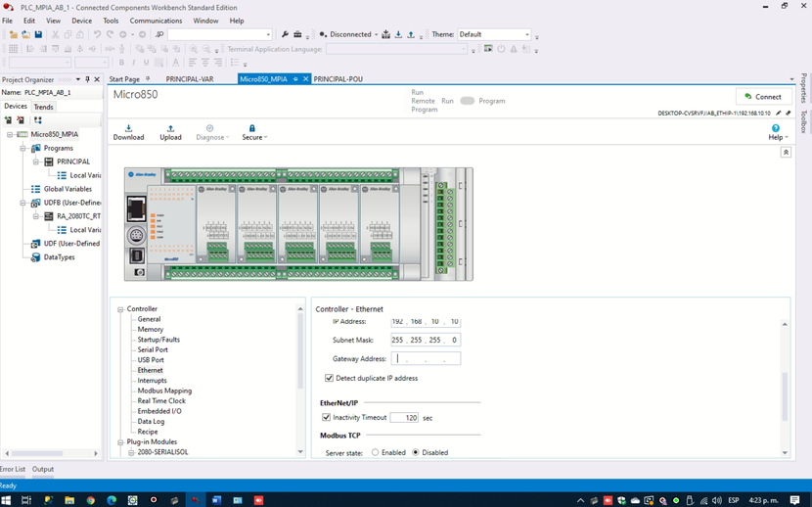Open the Theme dropdown
This screenshot has width=812, height=507.
(x=527, y=34)
